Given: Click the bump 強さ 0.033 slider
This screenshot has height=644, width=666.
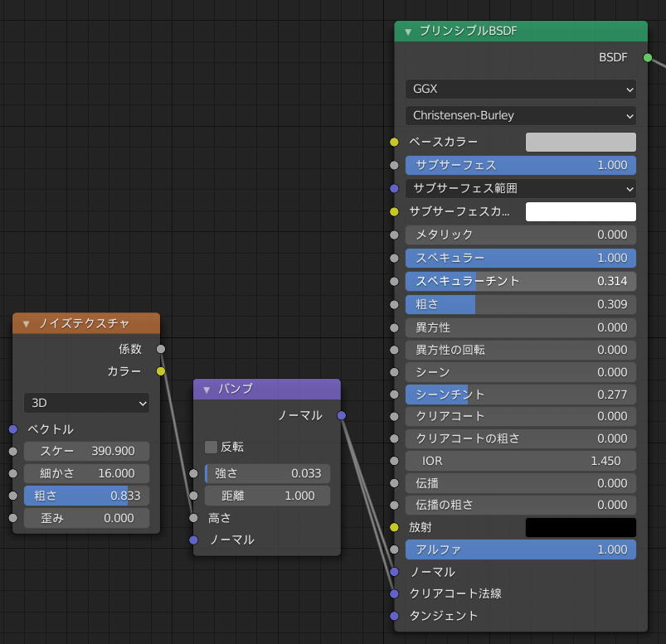Looking at the screenshot, I should pos(268,473).
